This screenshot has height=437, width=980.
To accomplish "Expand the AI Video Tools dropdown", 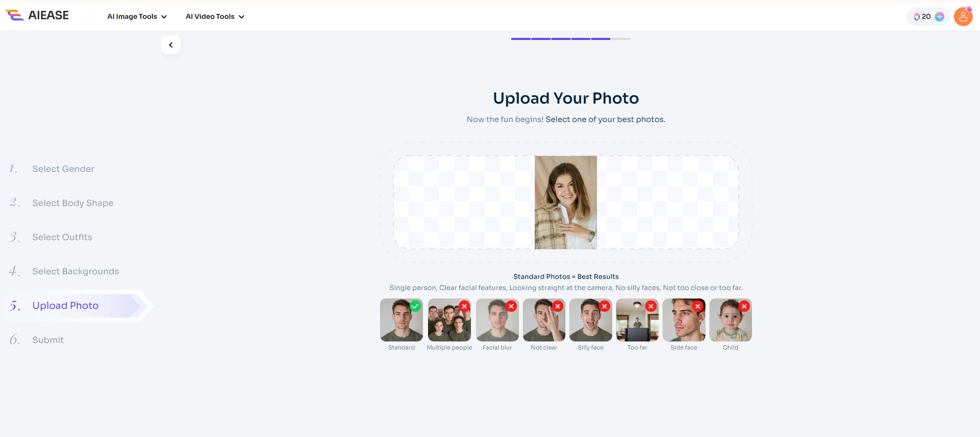I will pyautogui.click(x=215, y=16).
